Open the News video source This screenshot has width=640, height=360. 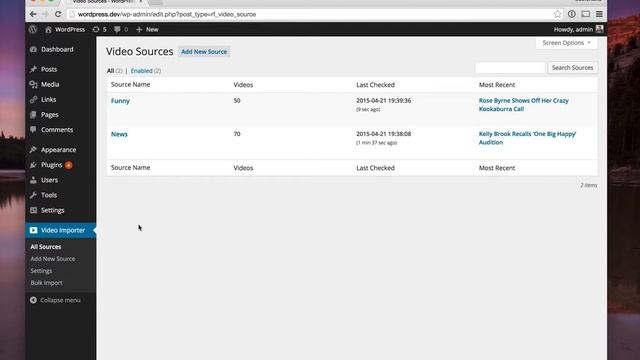pyautogui.click(x=119, y=134)
